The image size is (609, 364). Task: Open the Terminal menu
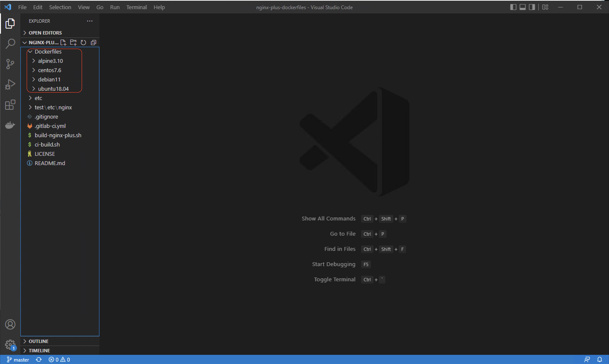(x=137, y=7)
